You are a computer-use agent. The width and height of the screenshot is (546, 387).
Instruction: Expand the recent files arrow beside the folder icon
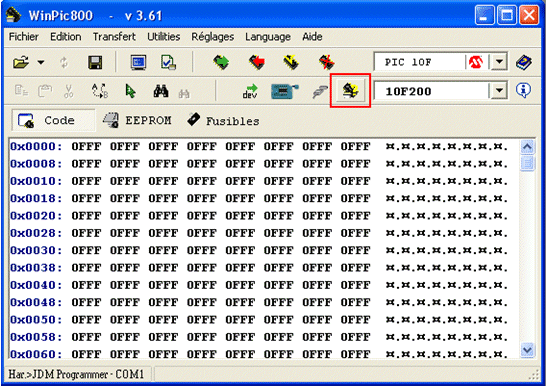(x=41, y=63)
